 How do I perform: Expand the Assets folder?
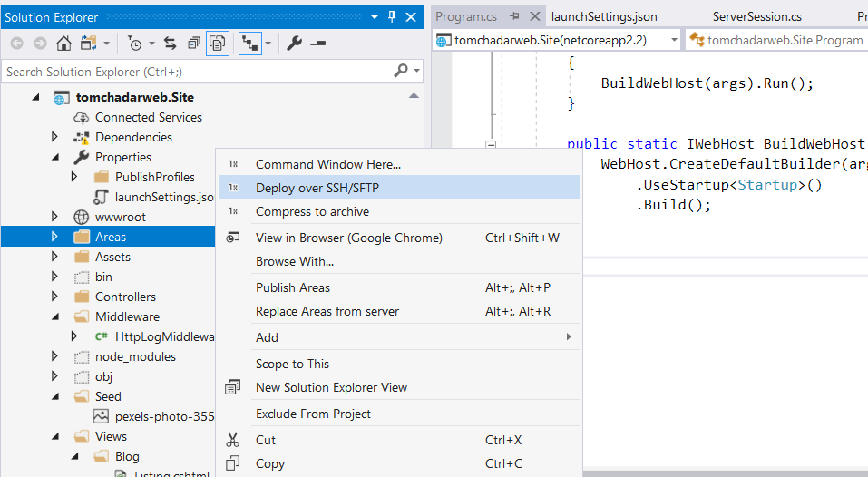[54, 257]
